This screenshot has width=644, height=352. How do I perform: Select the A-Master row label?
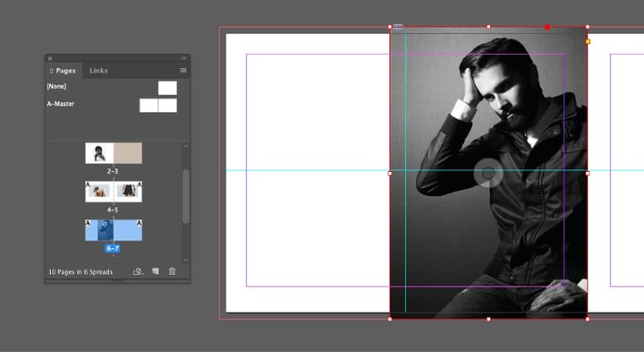tap(61, 104)
